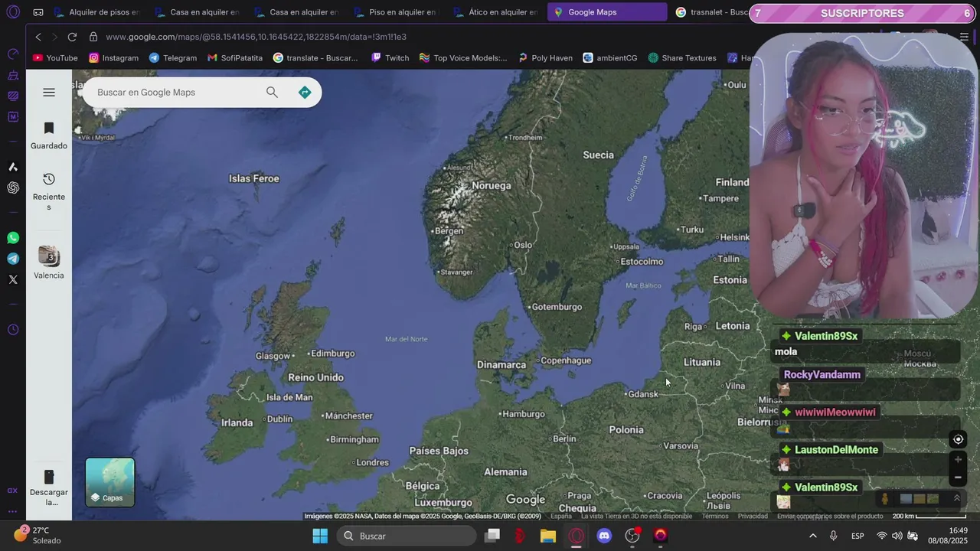Open directions with the blue arrow icon
The width and height of the screenshot is (980, 551).
point(305,93)
